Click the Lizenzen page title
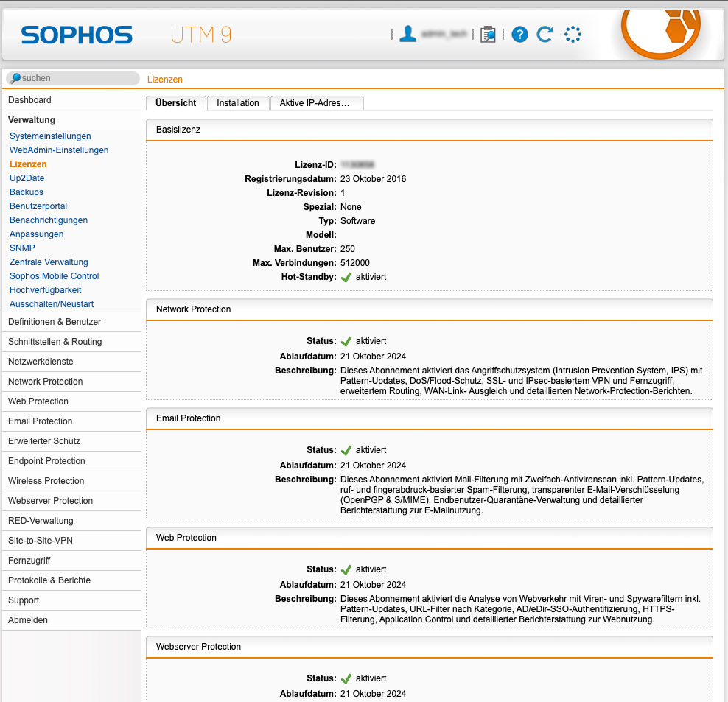This screenshot has width=728, height=702. click(x=165, y=80)
